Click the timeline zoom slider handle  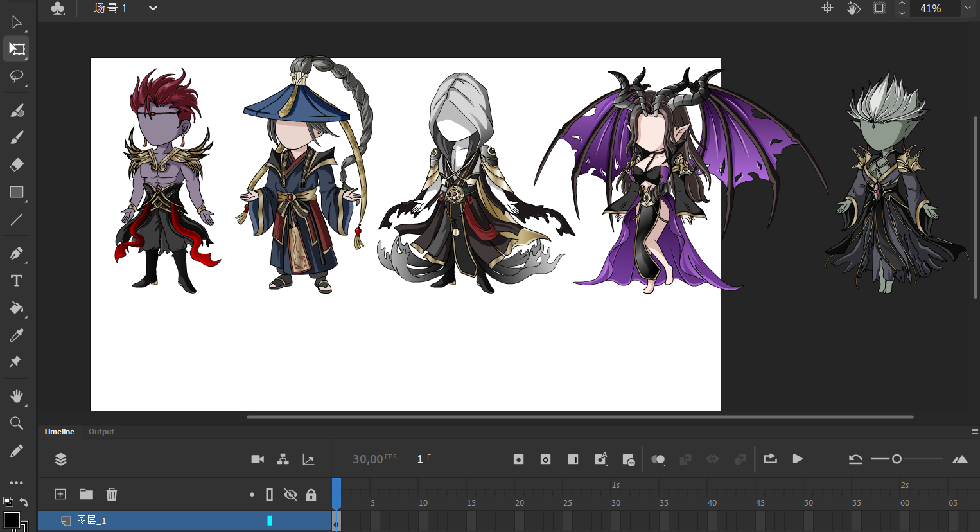(x=897, y=459)
